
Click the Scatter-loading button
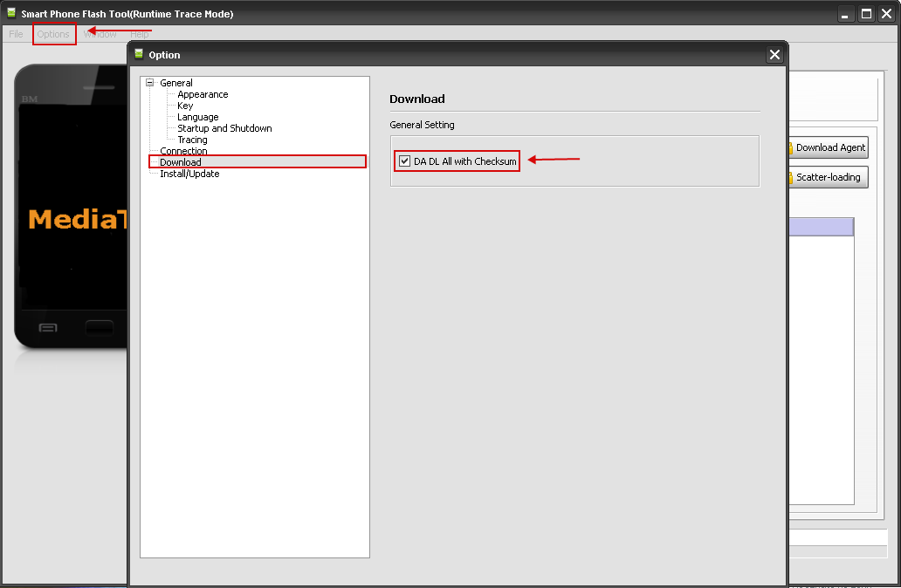pyautogui.click(x=826, y=177)
